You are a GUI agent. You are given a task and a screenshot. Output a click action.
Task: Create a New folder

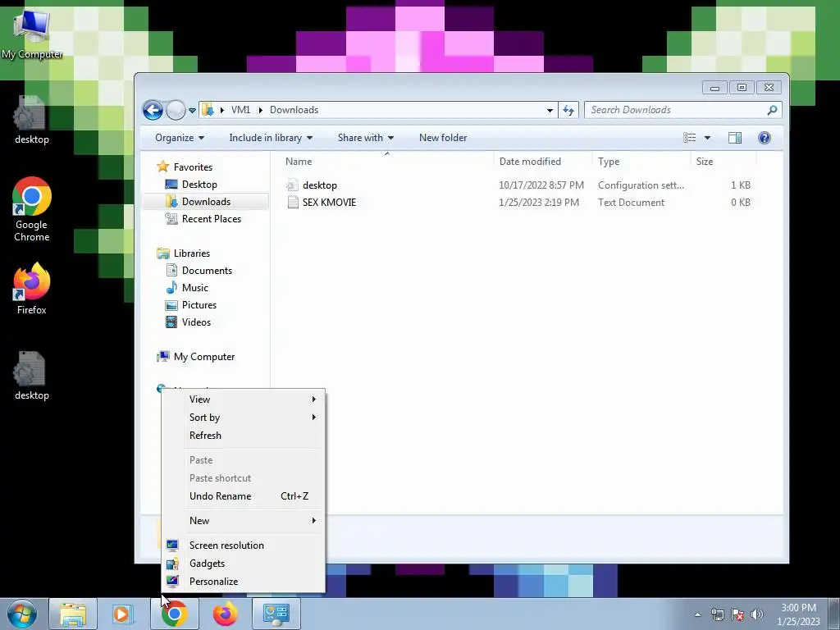[x=443, y=138]
